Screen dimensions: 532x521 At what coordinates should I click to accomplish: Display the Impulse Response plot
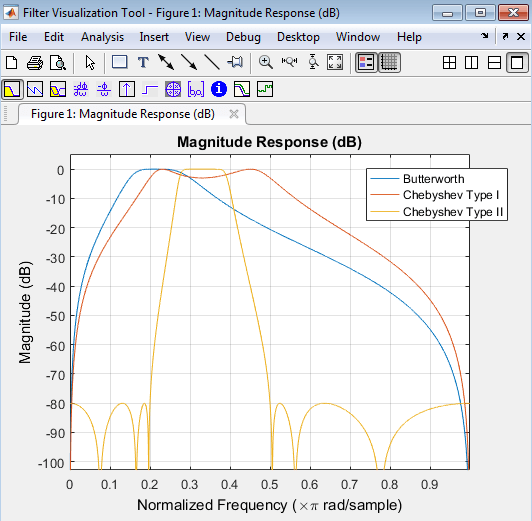tap(127, 90)
